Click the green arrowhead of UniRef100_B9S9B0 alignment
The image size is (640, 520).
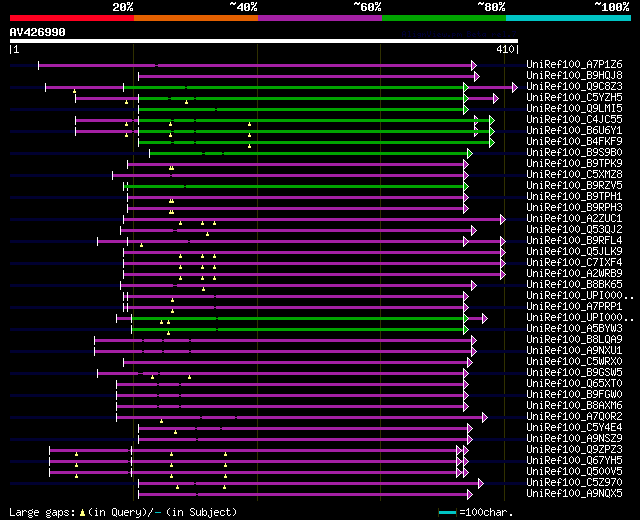470,153
